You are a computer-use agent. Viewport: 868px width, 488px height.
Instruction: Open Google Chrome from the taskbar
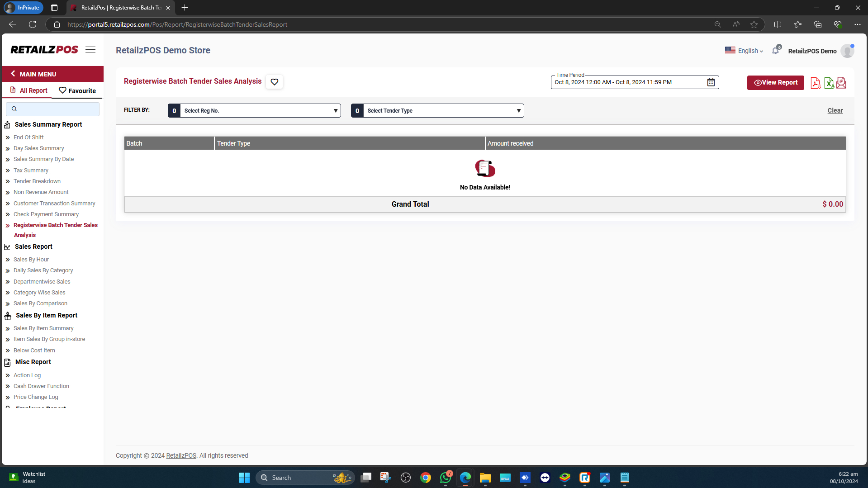[x=425, y=478]
